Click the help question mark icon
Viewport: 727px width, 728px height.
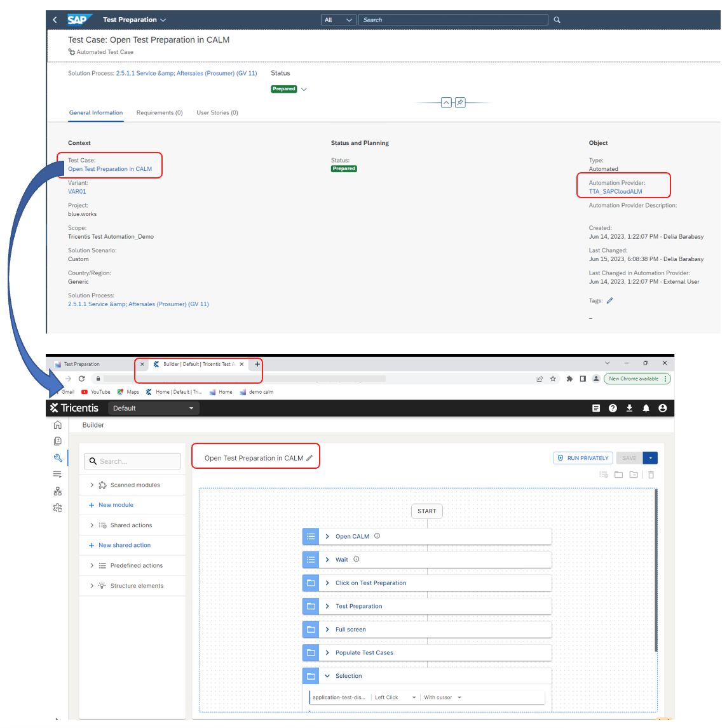coord(612,408)
